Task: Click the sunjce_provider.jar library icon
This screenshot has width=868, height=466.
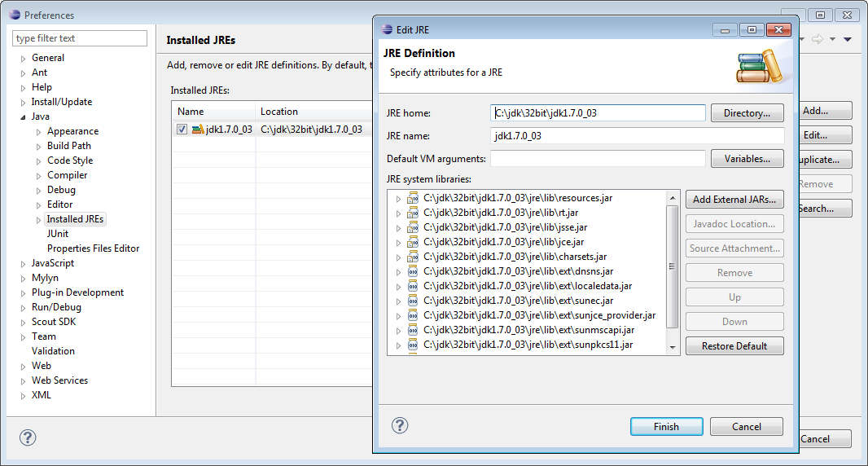Action: pyautogui.click(x=413, y=315)
